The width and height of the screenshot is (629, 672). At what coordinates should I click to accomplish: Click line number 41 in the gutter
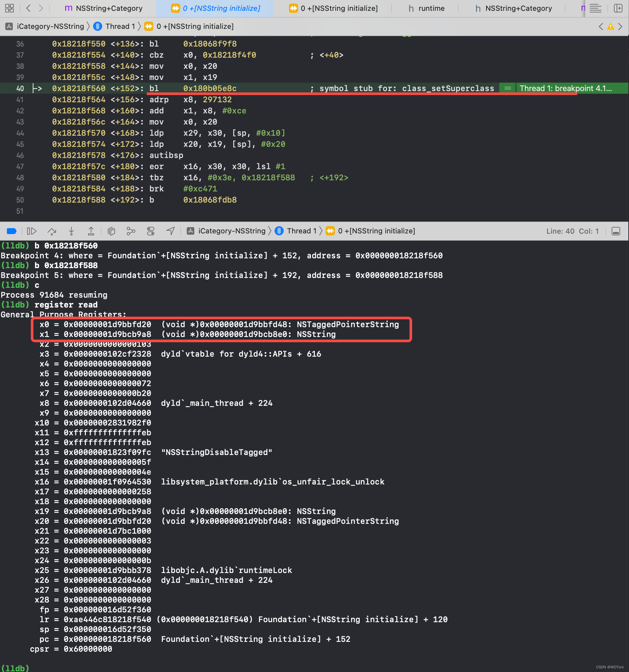click(20, 100)
